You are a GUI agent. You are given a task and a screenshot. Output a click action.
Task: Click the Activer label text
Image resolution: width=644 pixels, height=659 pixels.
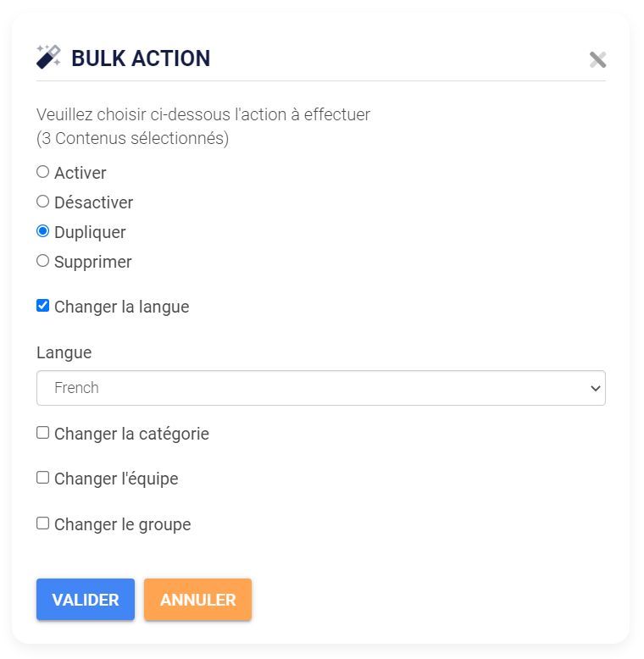click(x=80, y=173)
